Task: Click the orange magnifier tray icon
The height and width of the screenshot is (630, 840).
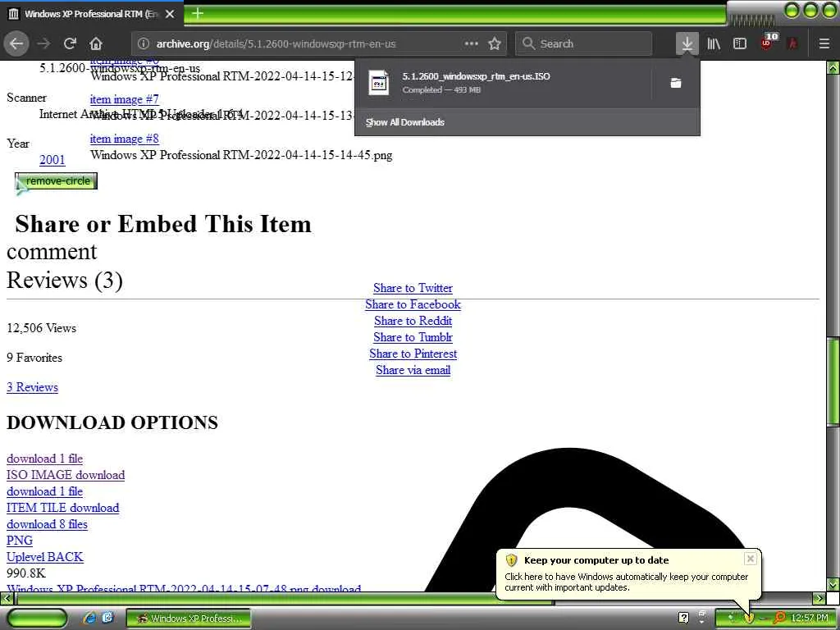Action: (x=779, y=619)
